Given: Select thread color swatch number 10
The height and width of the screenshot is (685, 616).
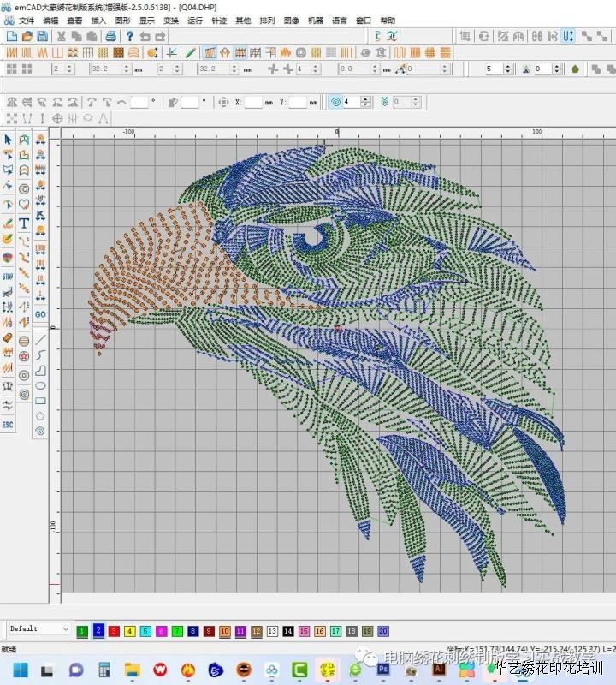Looking at the screenshot, I should click(x=223, y=631).
